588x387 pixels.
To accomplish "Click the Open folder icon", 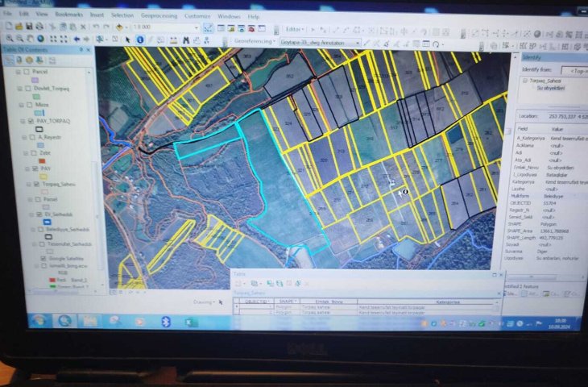I will [x=19, y=27].
